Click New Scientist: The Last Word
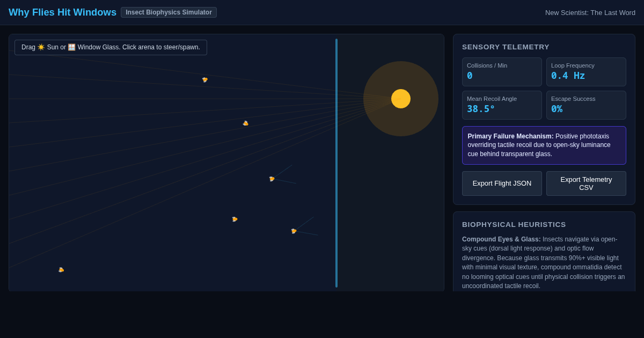Image resolution: width=644 pixels, height=338 pixels. click(590, 13)
